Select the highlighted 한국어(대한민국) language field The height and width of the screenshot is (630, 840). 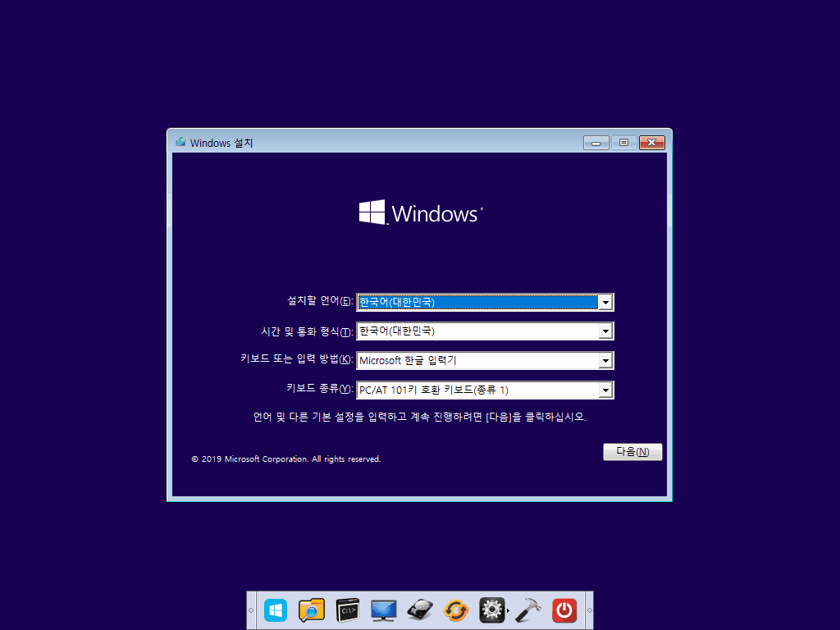click(x=485, y=302)
